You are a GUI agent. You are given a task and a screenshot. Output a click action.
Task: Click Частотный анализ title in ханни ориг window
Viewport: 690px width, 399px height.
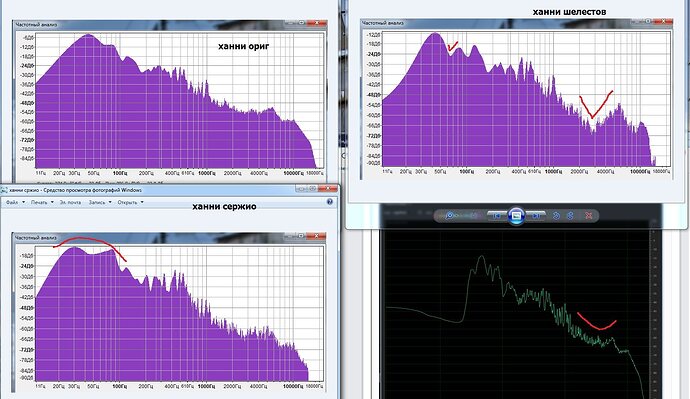(37, 25)
